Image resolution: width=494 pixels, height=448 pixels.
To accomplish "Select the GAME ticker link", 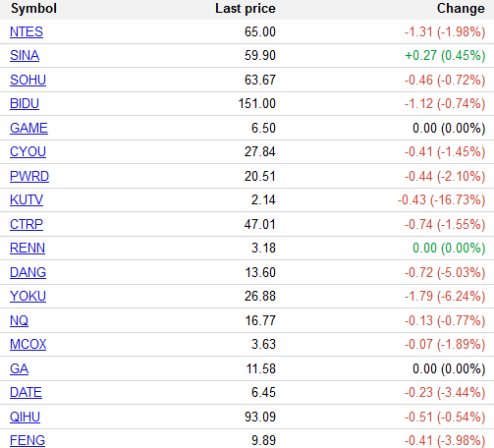I will tap(28, 128).
